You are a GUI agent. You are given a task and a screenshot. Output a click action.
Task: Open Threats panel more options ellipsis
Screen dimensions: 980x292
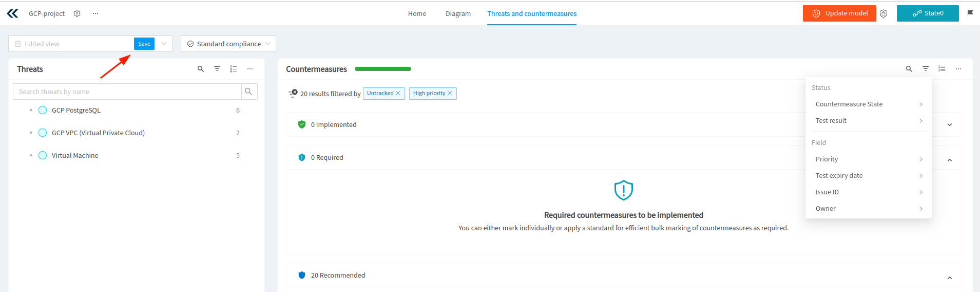point(250,69)
